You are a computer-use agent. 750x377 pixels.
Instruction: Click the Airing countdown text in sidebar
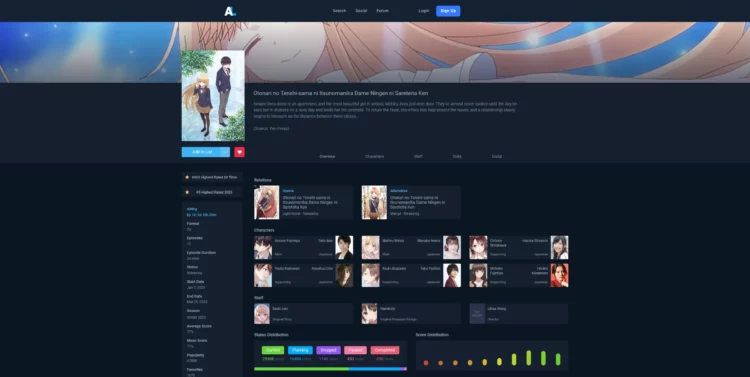click(x=201, y=215)
